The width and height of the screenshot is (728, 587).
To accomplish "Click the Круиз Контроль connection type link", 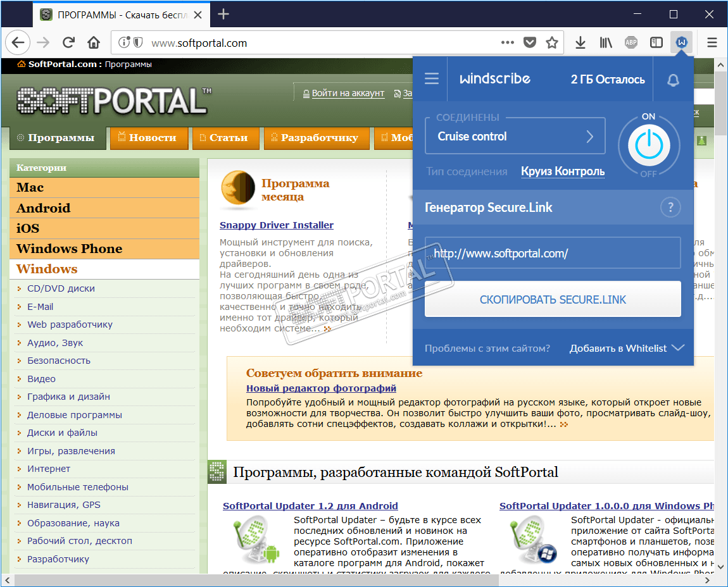I will (563, 171).
